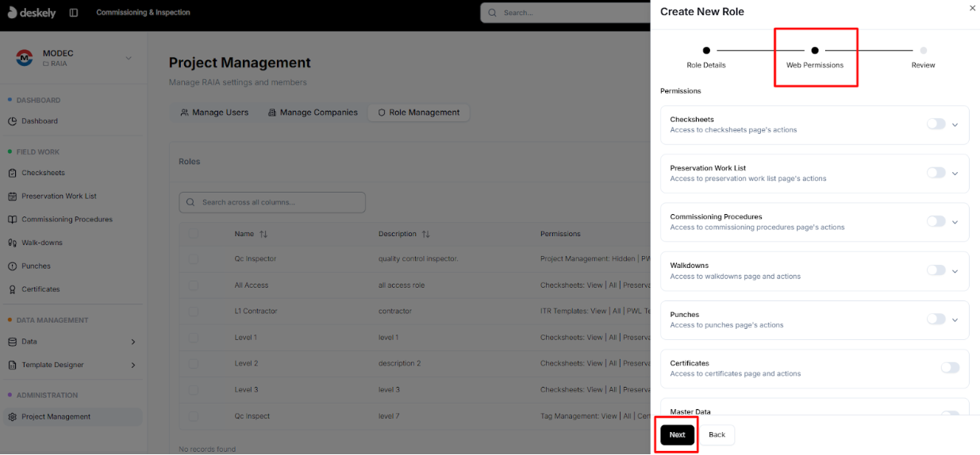This screenshot has width=980, height=455.
Task: Go to the Role Details step
Action: (706, 57)
